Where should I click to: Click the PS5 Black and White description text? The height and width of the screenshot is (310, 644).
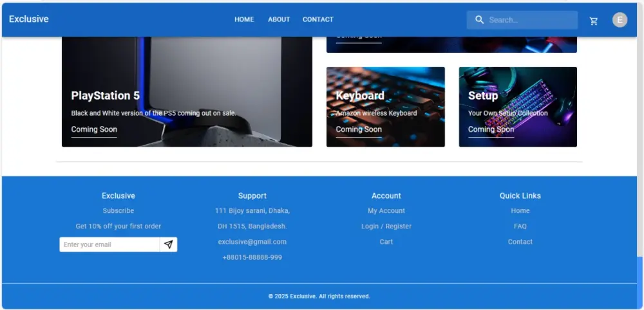(154, 113)
